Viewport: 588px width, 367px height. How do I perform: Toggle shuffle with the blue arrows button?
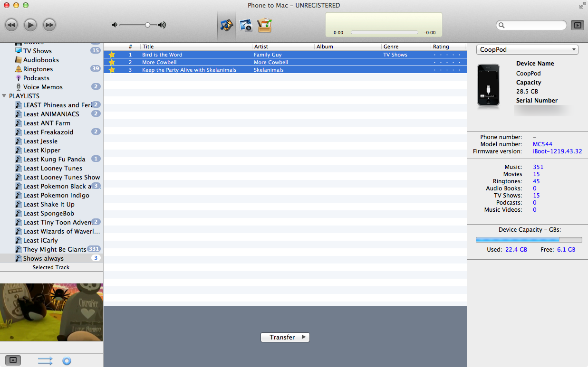click(45, 361)
